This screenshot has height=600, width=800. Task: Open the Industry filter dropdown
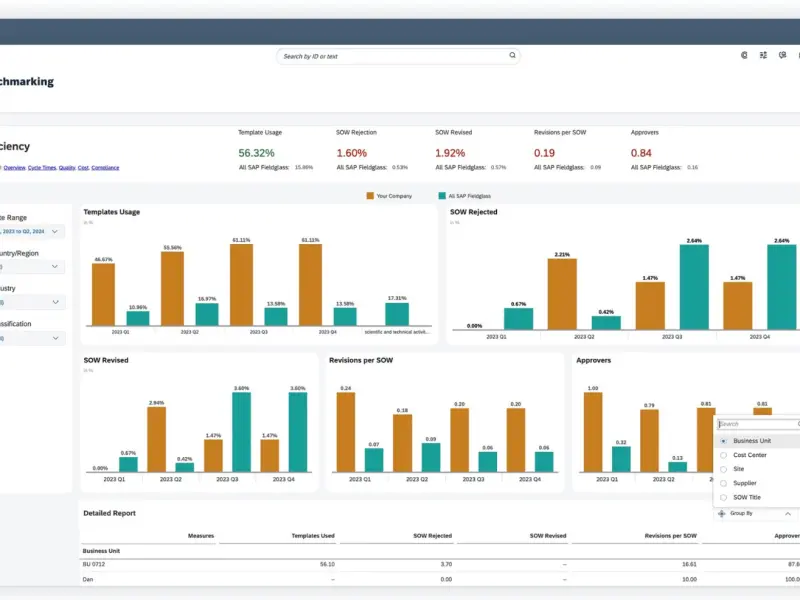[x=54, y=302]
